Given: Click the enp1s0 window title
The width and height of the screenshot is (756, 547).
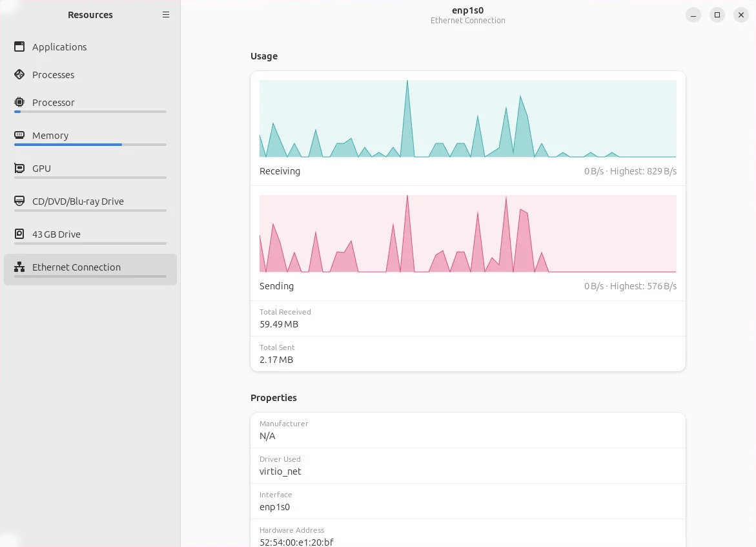Looking at the screenshot, I should click(467, 10).
